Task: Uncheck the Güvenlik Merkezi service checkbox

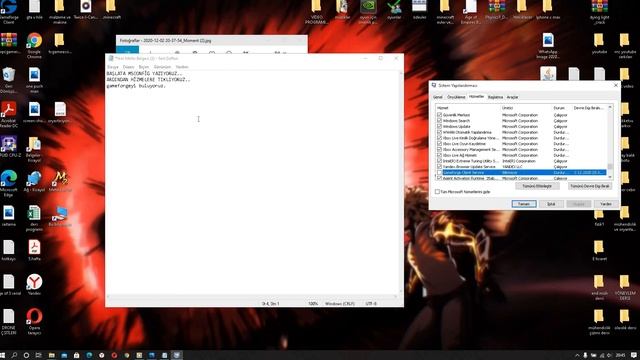Action: click(439, 115)
